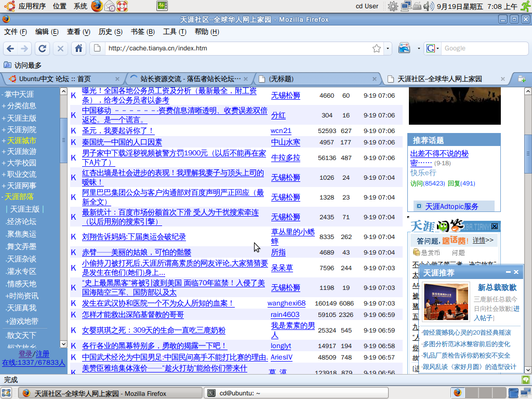Click the show desktop icon in the bottom panel
The width and height of the screenshot is (532, 399).
click(x=7, y=393)
